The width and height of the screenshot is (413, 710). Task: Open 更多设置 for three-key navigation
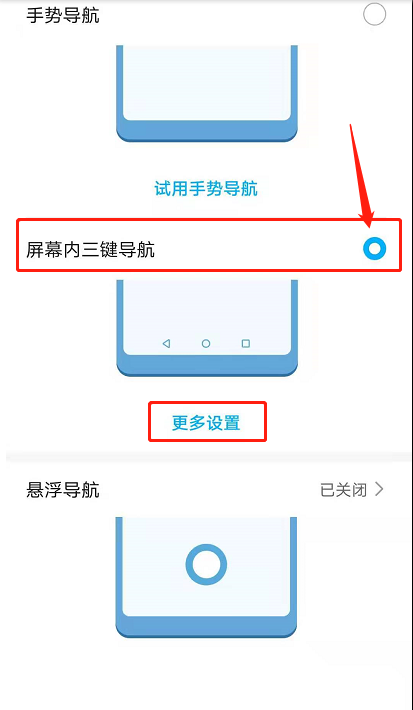click(x=206, y=422)
